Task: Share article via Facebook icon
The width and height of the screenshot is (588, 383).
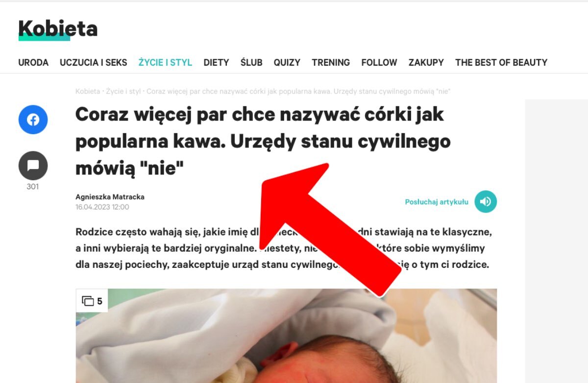Action: [33, 120]
